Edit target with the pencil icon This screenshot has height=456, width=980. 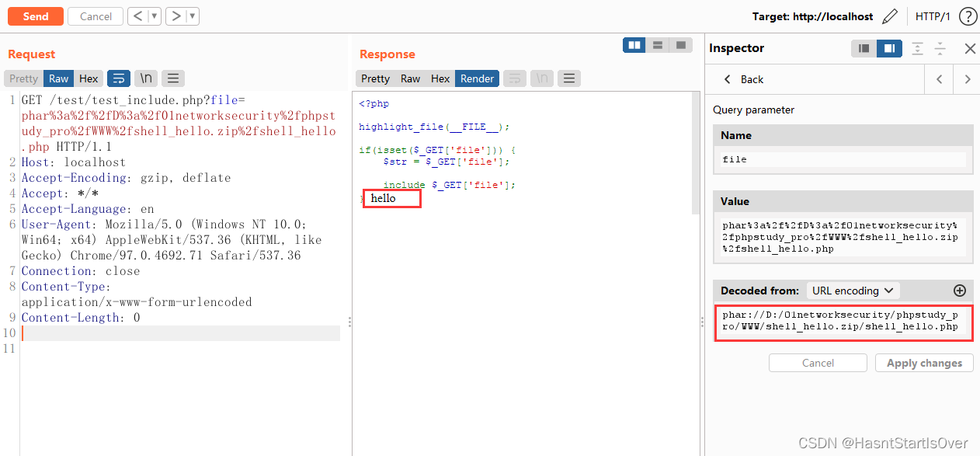[890, 16]
